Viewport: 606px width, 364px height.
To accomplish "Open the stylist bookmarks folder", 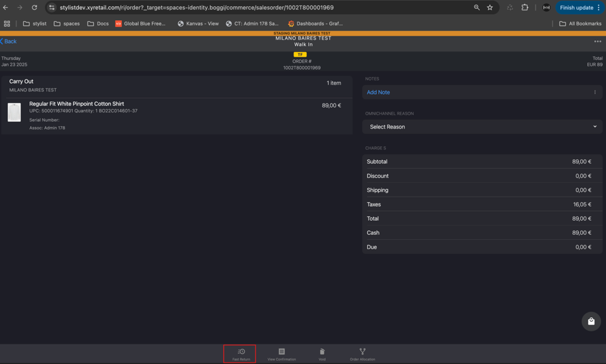I will (35, 24).
